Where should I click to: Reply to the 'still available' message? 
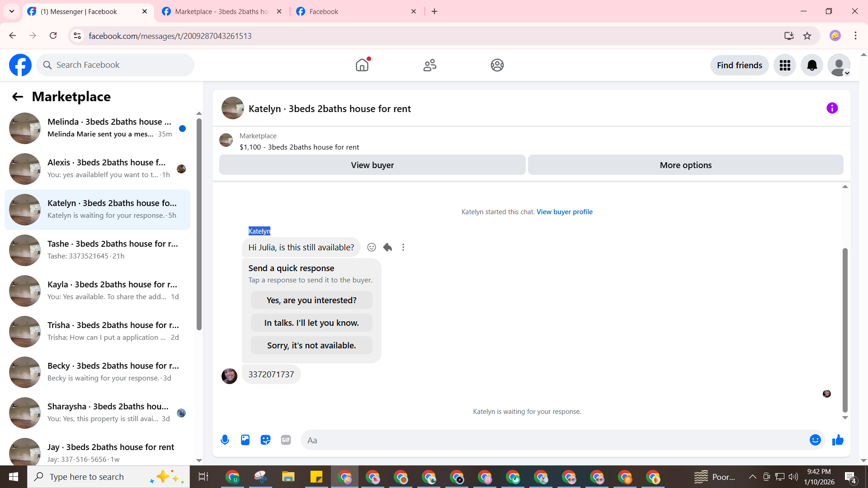[387, 247]
